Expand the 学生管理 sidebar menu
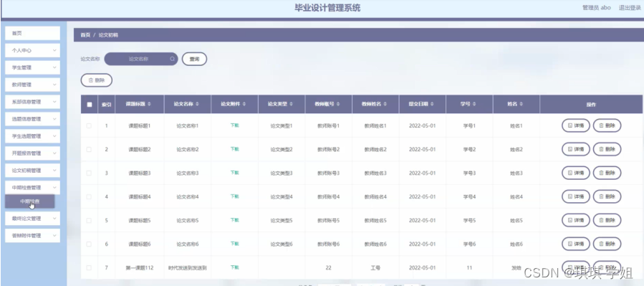The width and height of the screenshot is (644, 286). (x=32, y=67)
